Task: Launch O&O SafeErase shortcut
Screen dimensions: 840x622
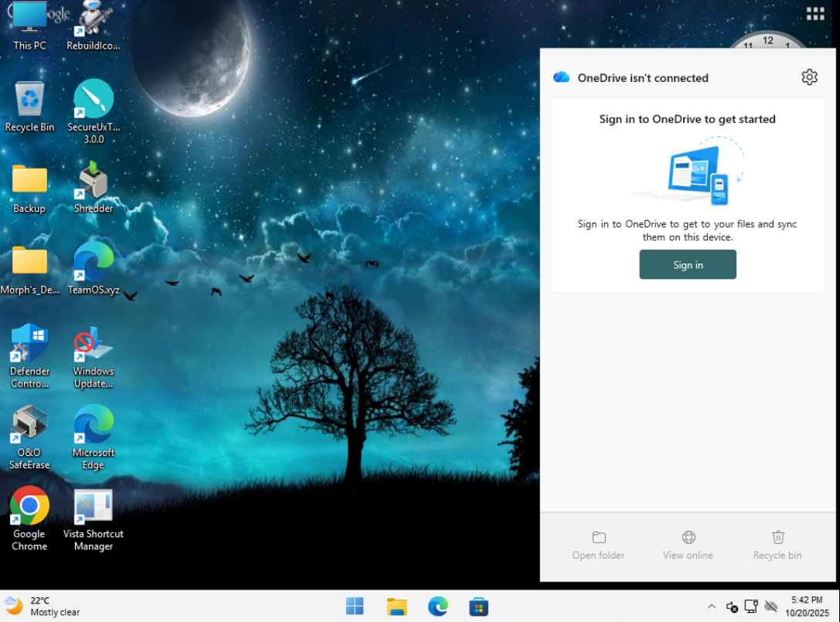Action: pos(29,437)
